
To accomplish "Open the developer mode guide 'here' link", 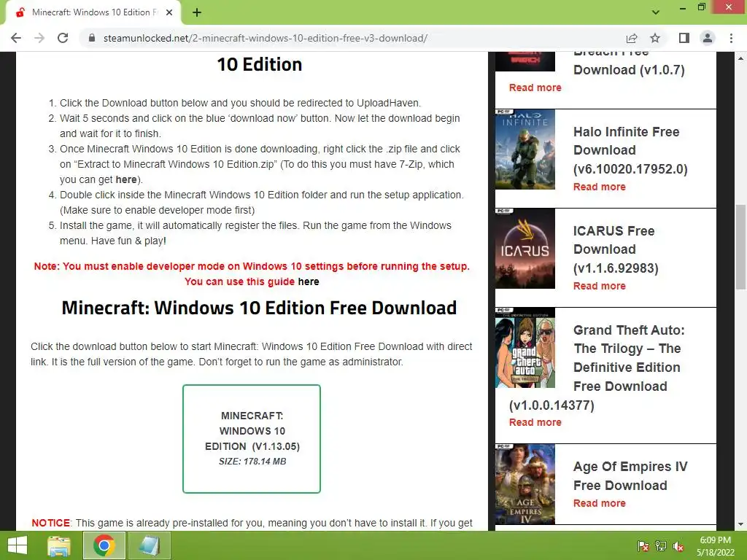I will click(x=309, y=281).
